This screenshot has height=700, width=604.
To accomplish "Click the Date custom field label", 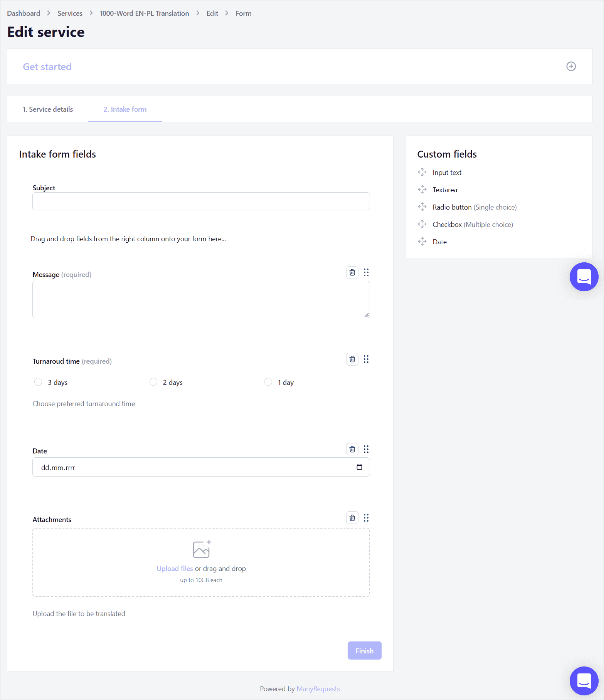I will coord(439,242).
